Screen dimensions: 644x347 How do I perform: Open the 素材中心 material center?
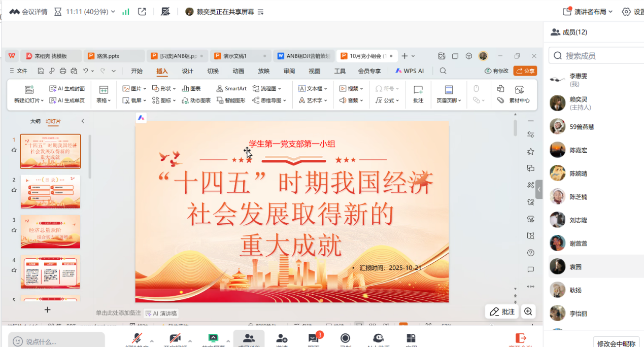click(519, 94)
